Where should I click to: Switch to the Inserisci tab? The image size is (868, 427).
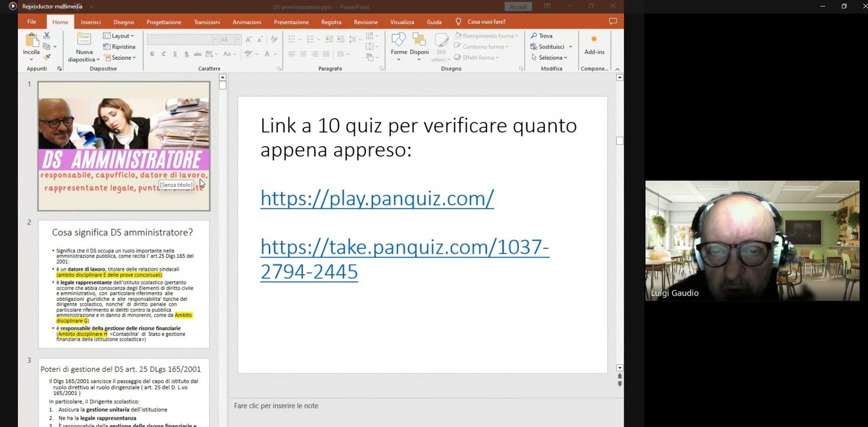pos(90,22)
